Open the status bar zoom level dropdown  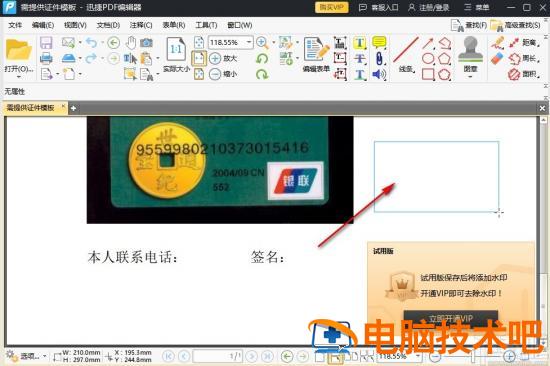coord(418,356)
